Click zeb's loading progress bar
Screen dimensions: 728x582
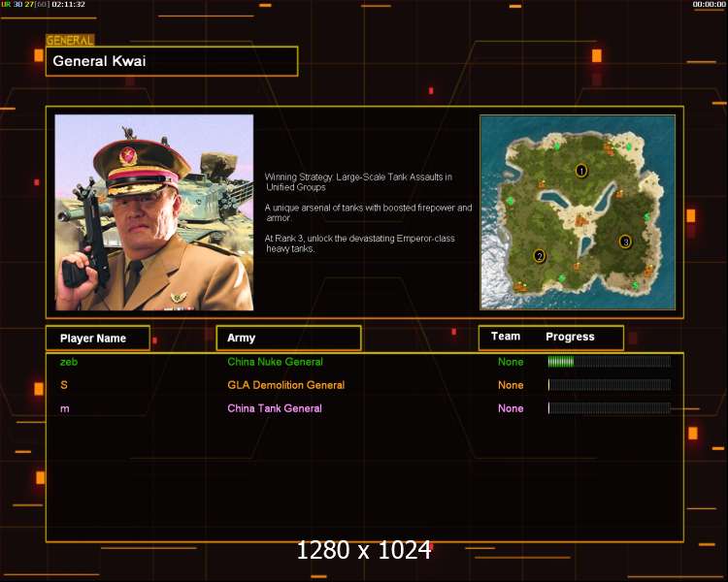[x=610, y=362]
